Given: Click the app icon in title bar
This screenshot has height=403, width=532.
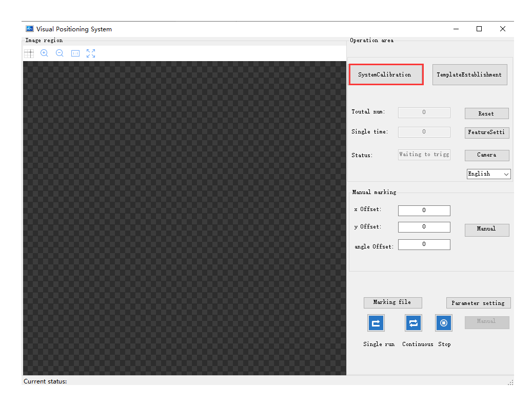Looking at the screenshot, I should click(30, 29).
